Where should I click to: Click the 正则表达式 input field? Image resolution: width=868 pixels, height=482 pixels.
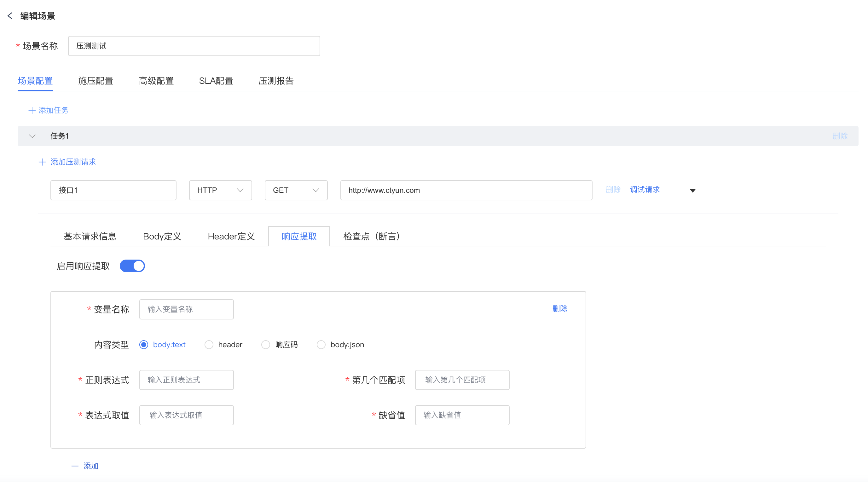[186, 380]
